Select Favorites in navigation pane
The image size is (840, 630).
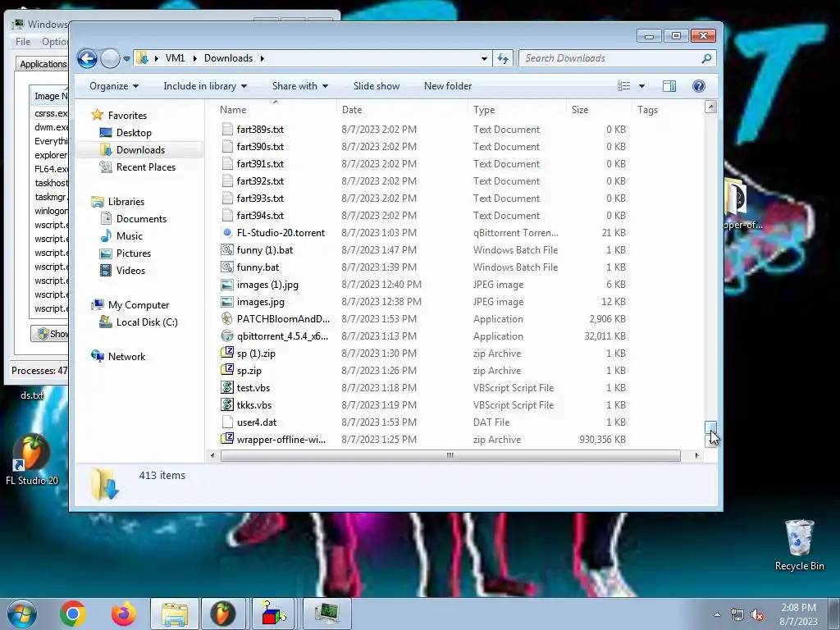click(x=127, y=115)
